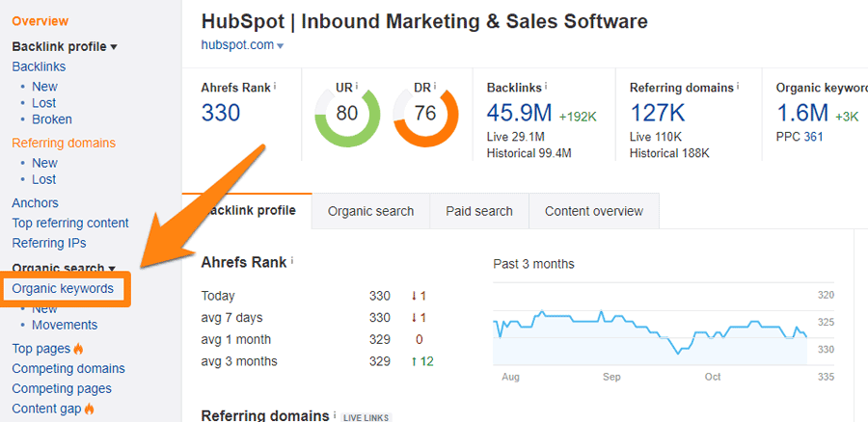Switch to the Organic search tab
The height and width of the screenshot is (422, 868).
[370, 211]
